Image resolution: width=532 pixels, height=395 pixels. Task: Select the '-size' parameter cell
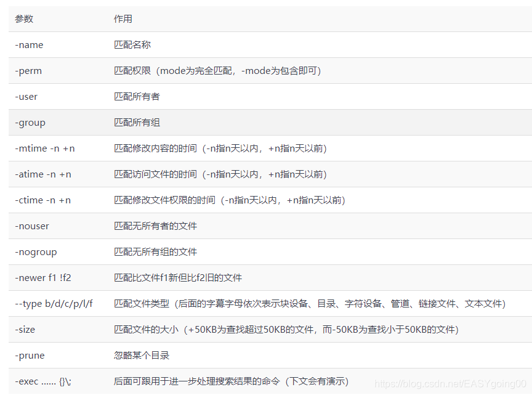(25, 330)
